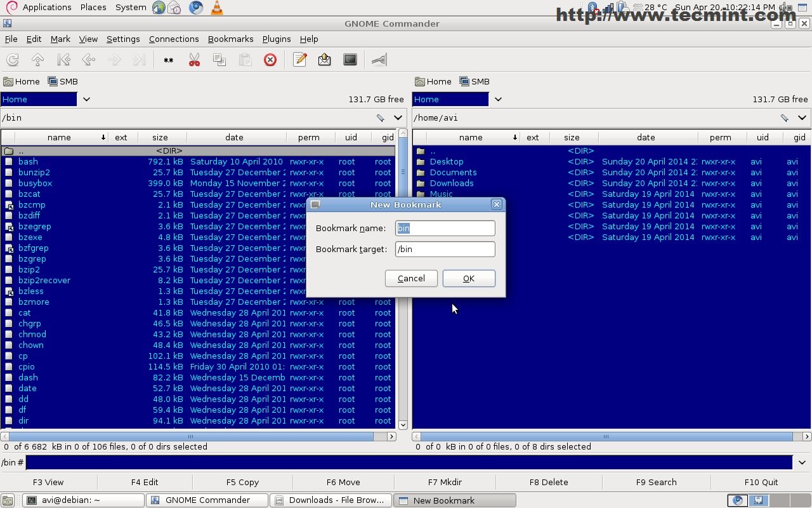812x508 pixels.
Task: Click the red Delete icon in toolbar
Action: [270, 60]
